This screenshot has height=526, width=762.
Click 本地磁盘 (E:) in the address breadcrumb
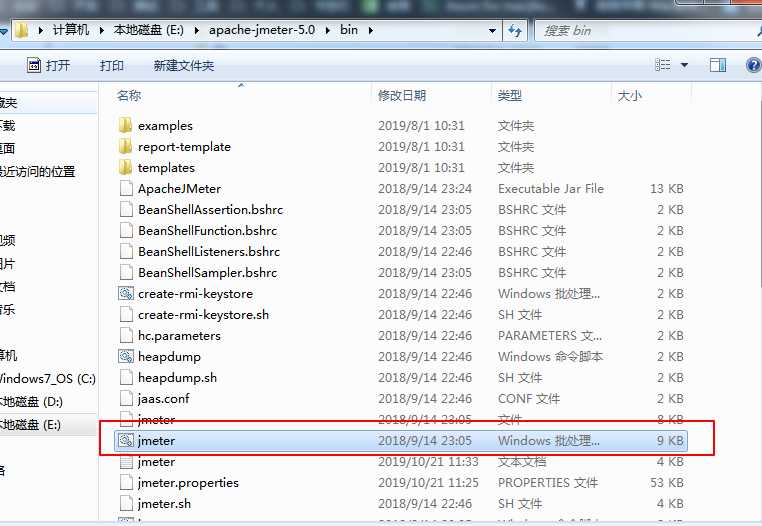[148, 30]
